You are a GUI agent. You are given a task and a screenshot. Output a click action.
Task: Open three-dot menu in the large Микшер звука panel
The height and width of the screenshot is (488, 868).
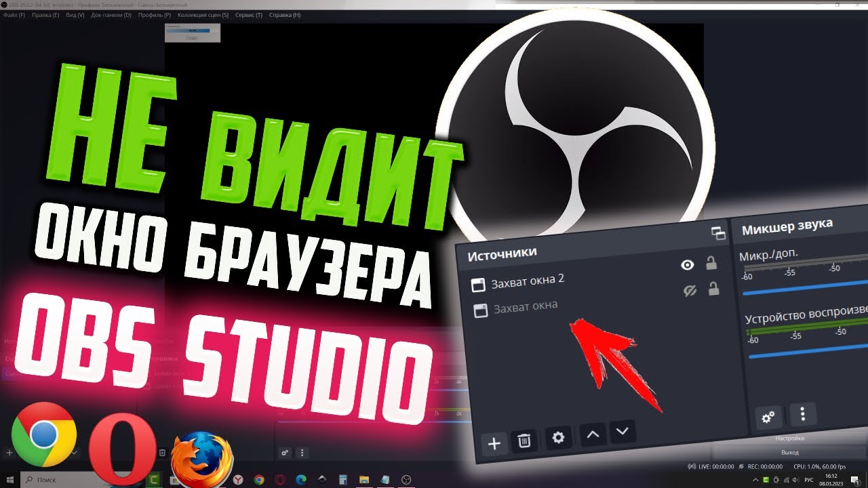click(x=803, y=413)
